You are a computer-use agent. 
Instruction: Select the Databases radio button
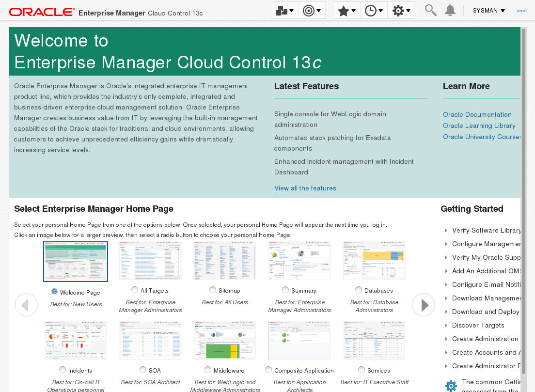pos(358,290)
